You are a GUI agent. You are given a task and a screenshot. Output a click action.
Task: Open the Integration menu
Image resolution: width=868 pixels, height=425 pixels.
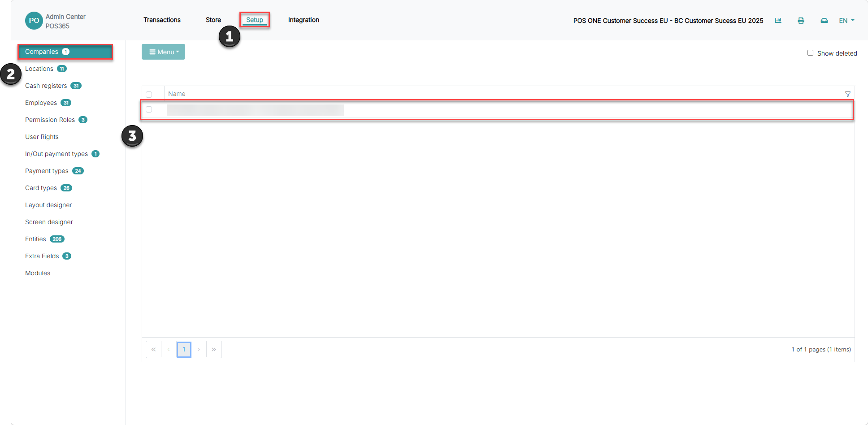(x=304, y=20)
